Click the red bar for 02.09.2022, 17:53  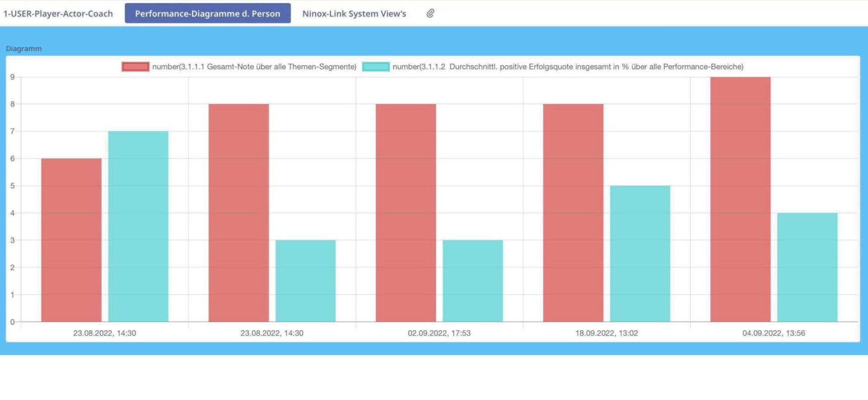(x=406, y=213)
